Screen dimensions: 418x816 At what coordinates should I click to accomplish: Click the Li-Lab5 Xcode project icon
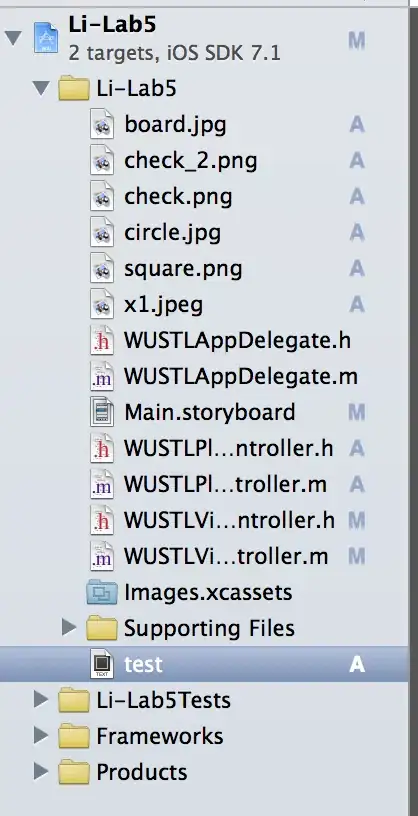coord(46,37)
